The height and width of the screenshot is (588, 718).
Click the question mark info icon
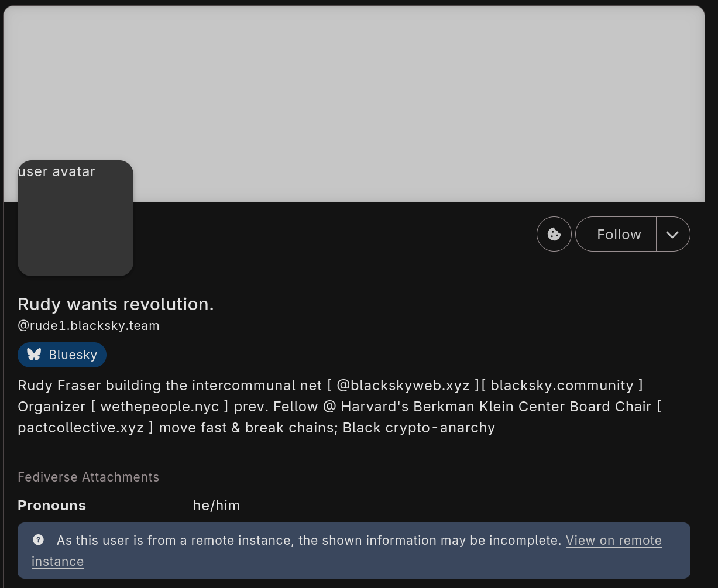click(x=38, y=540)
